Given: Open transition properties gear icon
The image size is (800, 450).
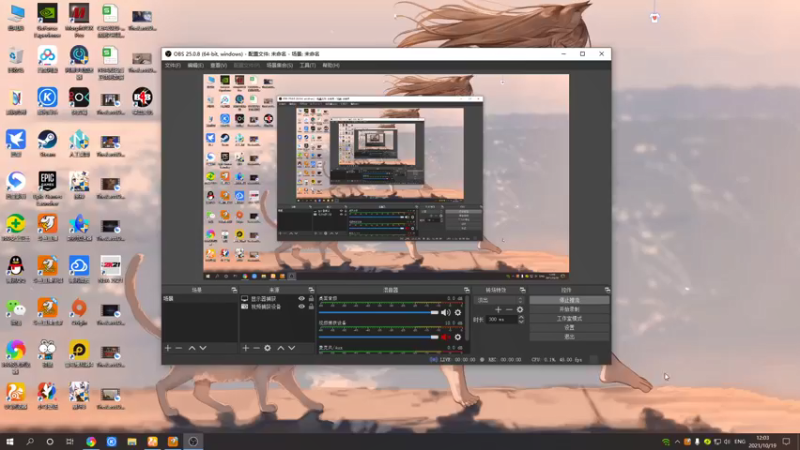Looking at the screenshot, I should pyautogui.click(x=520, y=309).
